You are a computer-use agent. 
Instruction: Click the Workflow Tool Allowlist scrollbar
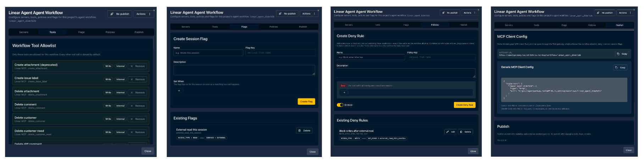[x=153, y=43]
